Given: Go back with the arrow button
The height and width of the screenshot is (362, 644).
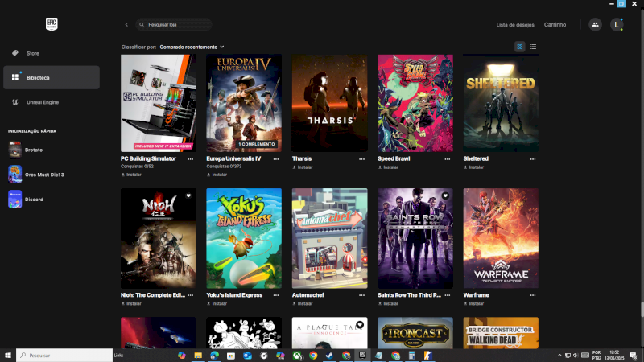Looking at the screenshot, I should click(126, 25).
